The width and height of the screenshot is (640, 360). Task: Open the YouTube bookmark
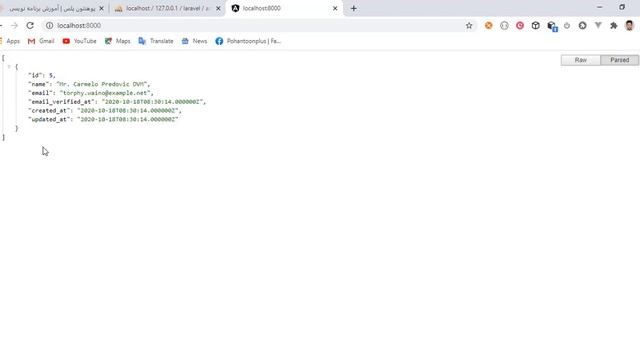[80, 41]
